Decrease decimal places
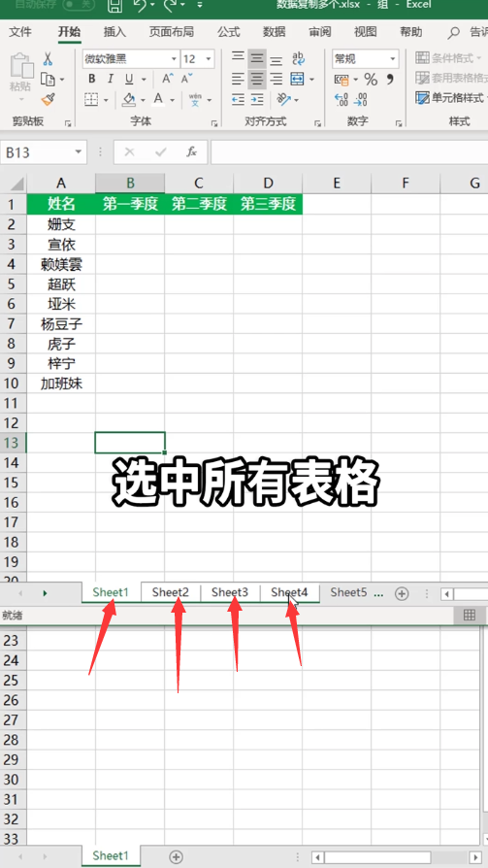This screenshot has width=488, height=868. pyautogui.click(x=361, y=100)
